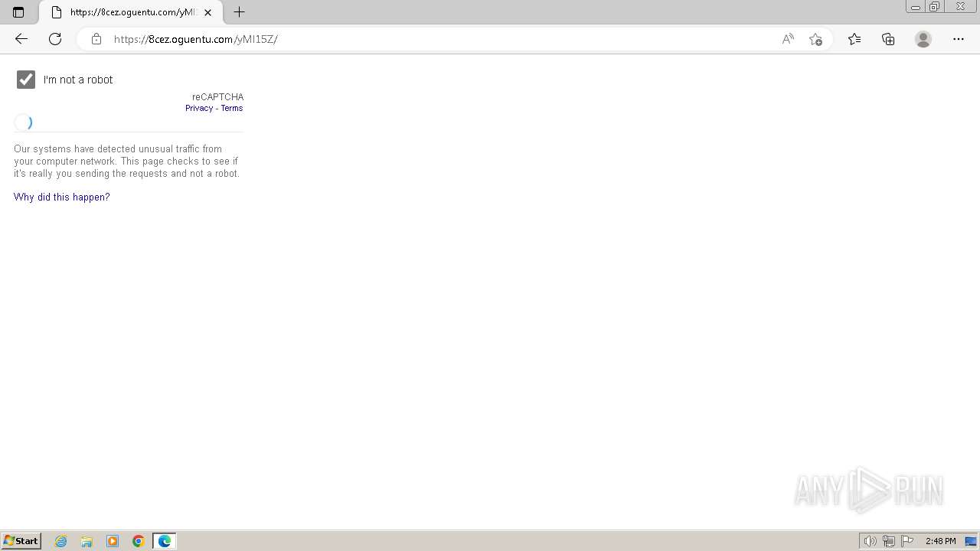Close the 8cez.oguentu.com tab
The width and height of the screenshot is (980, 551).
pyautogui.click(x=207, y=12)
